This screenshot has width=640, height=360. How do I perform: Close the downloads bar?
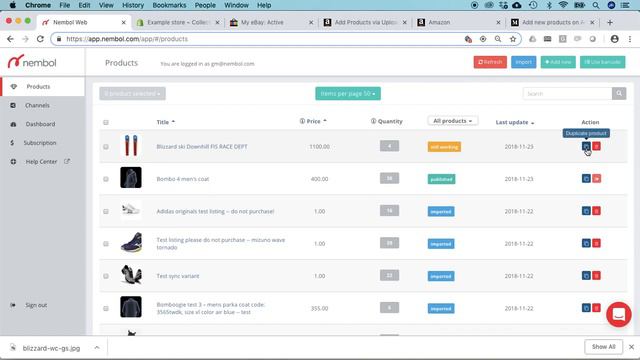click(631, 347)
